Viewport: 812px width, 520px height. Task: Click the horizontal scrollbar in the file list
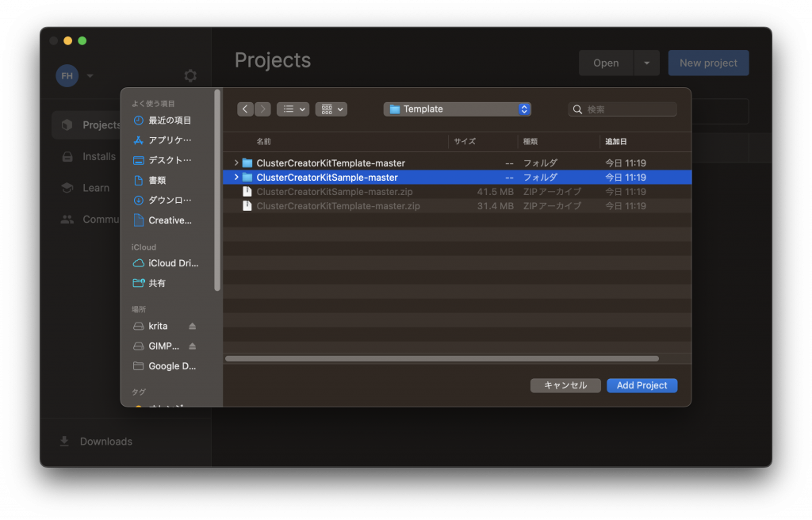tap(442, 359)
